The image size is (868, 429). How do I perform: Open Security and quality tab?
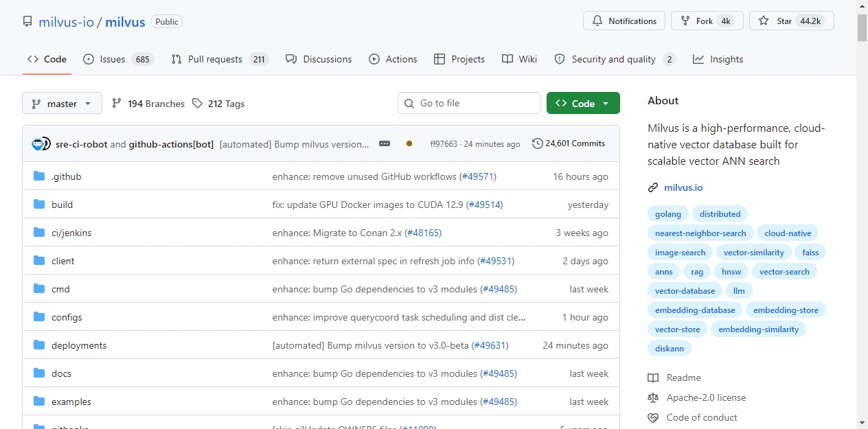[615, 59]
